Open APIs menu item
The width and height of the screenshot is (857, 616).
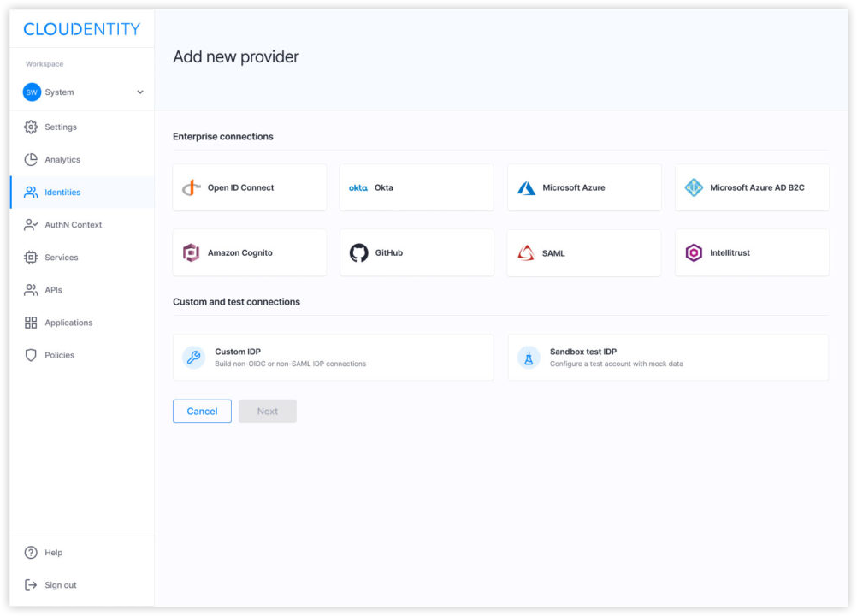[82, 290]
